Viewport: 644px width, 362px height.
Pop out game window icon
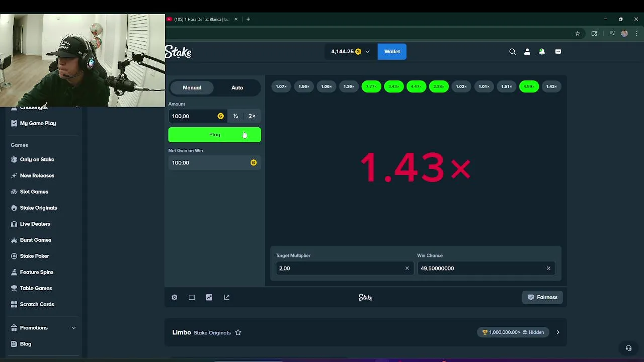(x=226, y=297)
